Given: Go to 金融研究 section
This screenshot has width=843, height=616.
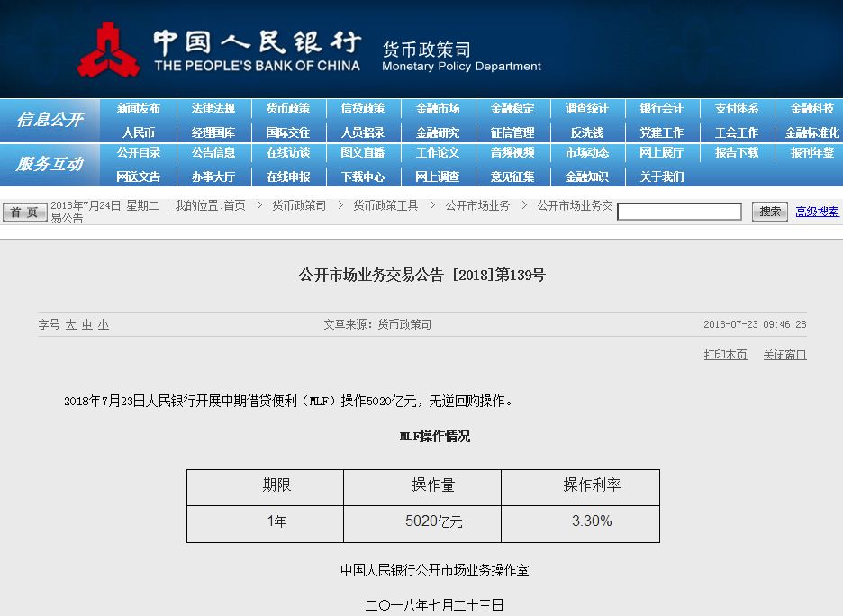Looking at the screenshot, I should pos(438,132).
